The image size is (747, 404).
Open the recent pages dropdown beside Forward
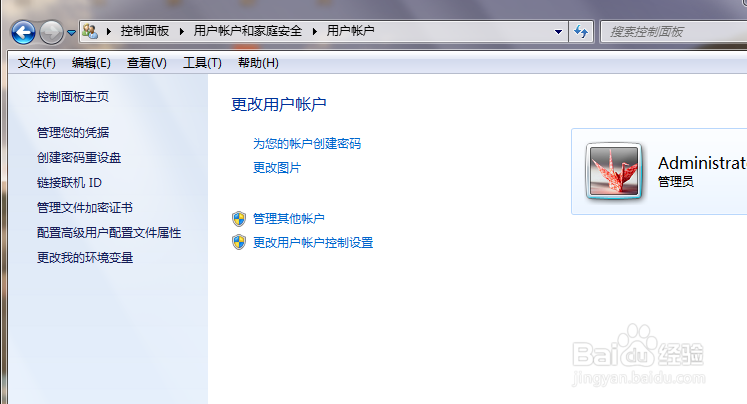click(x=71, y=33)
